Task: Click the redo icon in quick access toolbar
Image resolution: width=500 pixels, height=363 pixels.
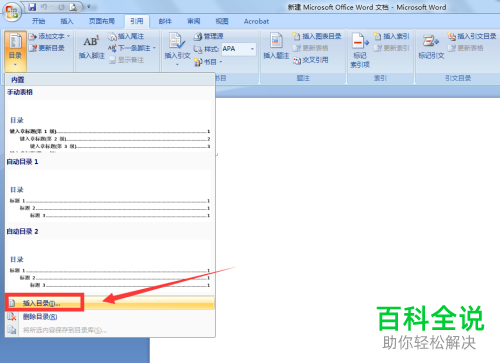Action: [61, 7]
